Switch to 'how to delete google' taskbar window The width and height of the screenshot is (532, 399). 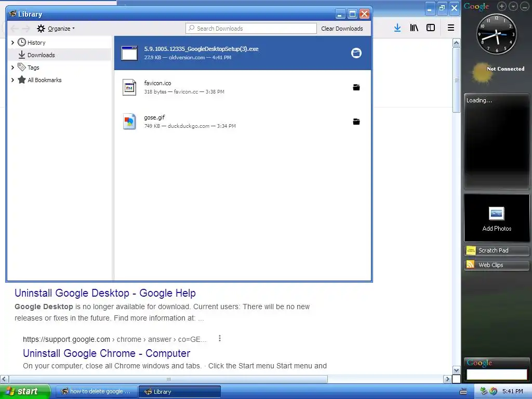pyautogui.click(x=96, y=392)
